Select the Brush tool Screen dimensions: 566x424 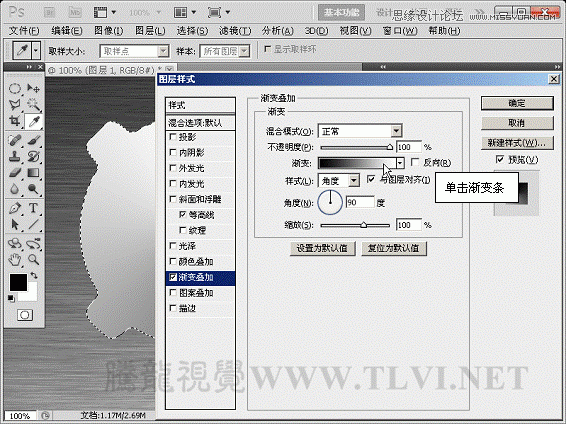click(x=34, y=140)
